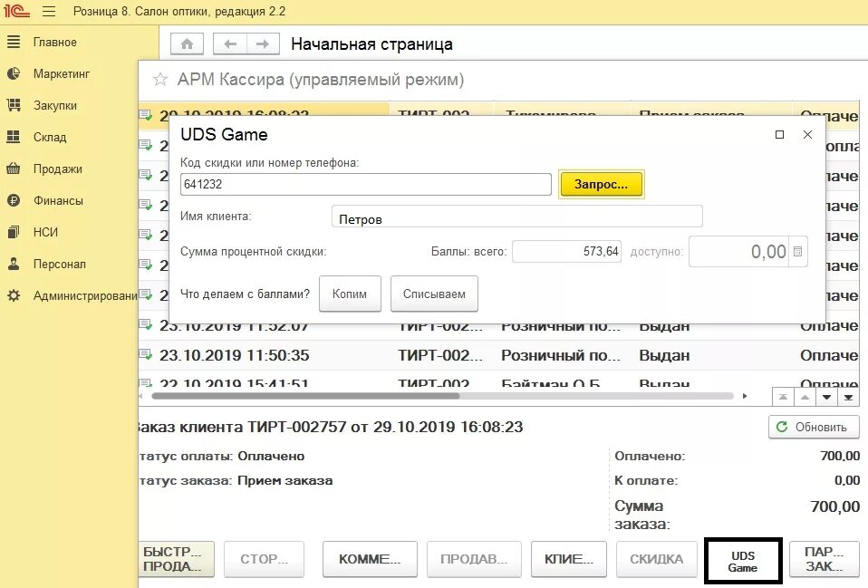Screen dimensions: 868x588
Task: Open the Закупки section
Action: tap(54, 105)
